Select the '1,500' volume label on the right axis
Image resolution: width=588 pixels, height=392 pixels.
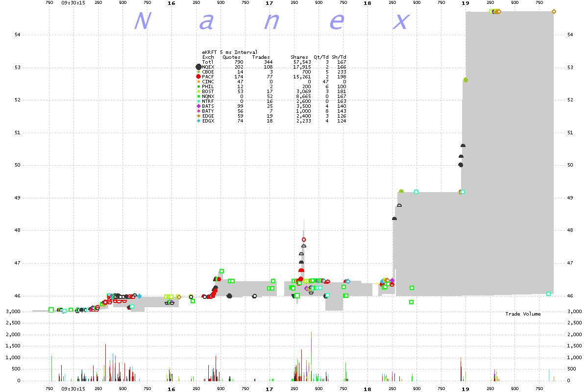[x=575, y=346]
